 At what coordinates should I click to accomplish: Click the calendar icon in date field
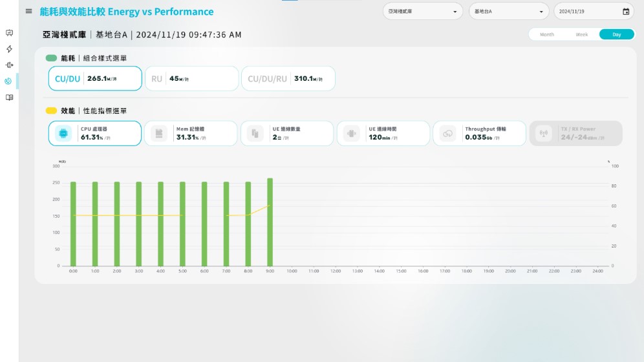(x=625, y=12)
